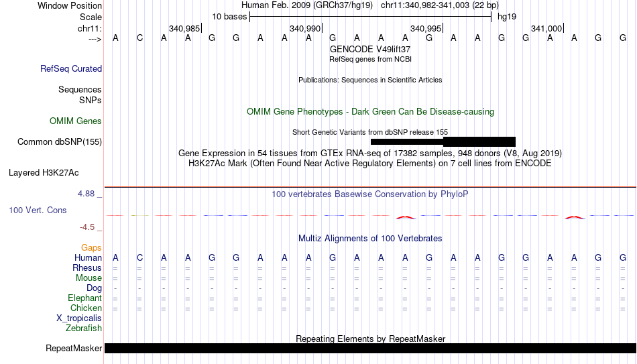This screenshot has height=364, width=637.
Task: Click the hg19 label beside scale bar
Action: [507, 17]
